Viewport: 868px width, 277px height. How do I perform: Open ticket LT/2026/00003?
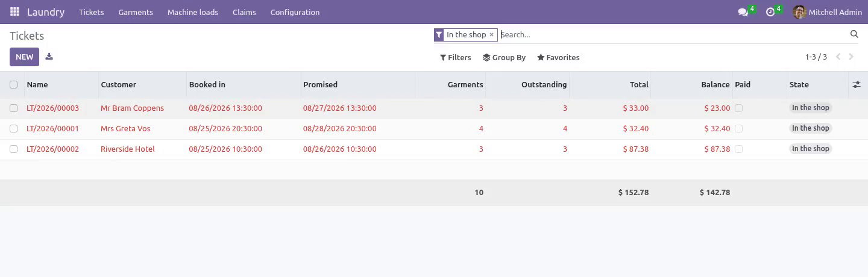(x=52, y=108)
